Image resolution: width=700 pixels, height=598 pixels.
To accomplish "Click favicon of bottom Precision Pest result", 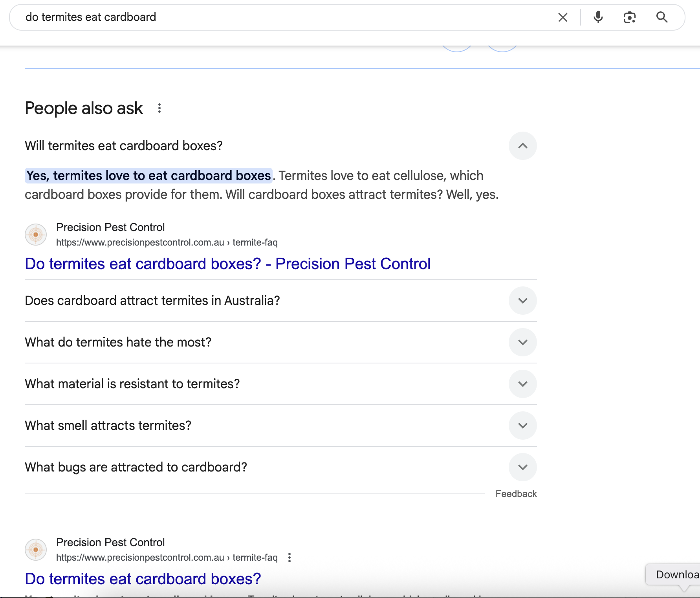I will coord(36,550).
